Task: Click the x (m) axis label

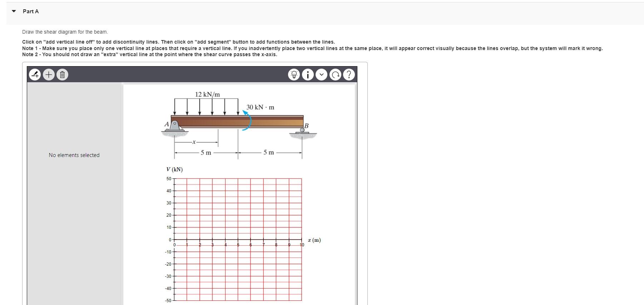Action: [x=314, y=240]
